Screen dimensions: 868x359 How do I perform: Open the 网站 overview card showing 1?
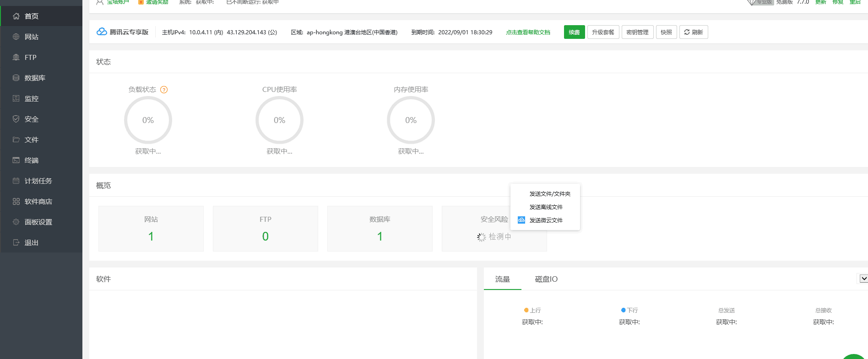151,229
